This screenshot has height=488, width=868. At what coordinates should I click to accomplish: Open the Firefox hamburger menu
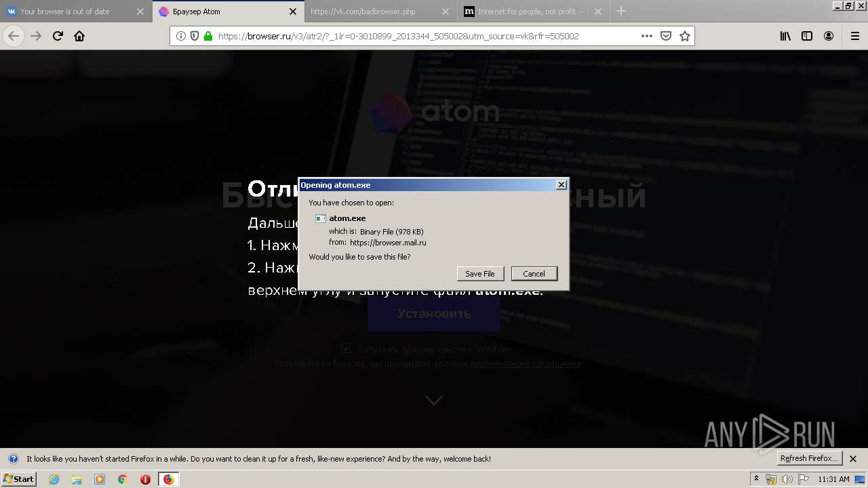pos(854,36)
